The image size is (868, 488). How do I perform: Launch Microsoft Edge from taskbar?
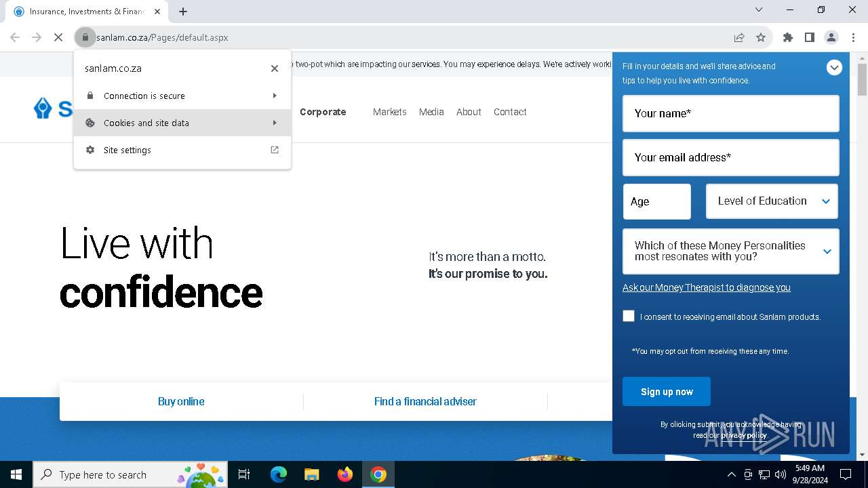(x=279, y=474)
